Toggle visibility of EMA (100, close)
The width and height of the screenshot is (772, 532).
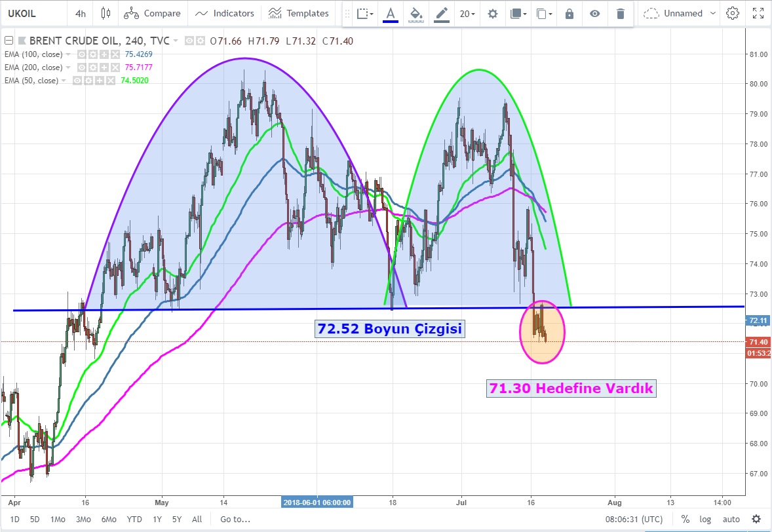click(83, 54)
